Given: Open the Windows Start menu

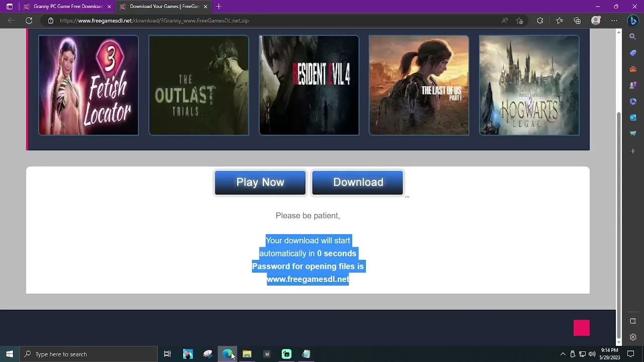Looking at the screenshot, I should 10,354.
